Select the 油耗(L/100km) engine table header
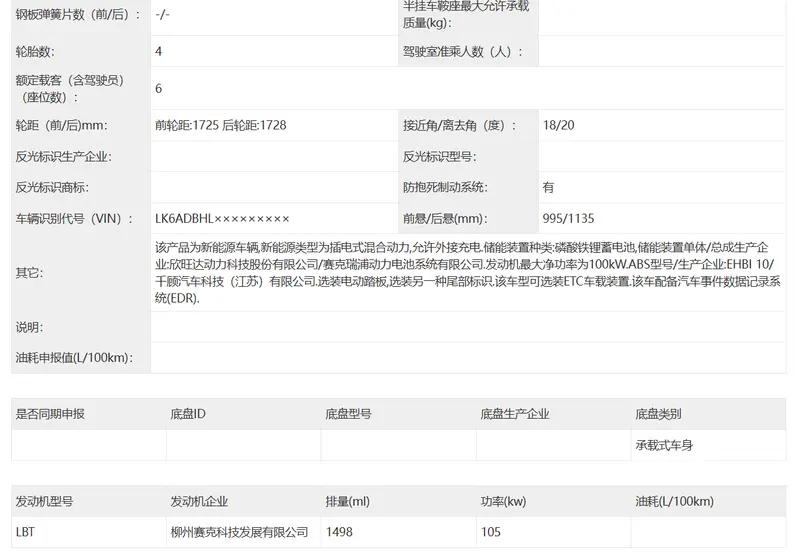Screen dimensions: 800x556 coord(674,501)
